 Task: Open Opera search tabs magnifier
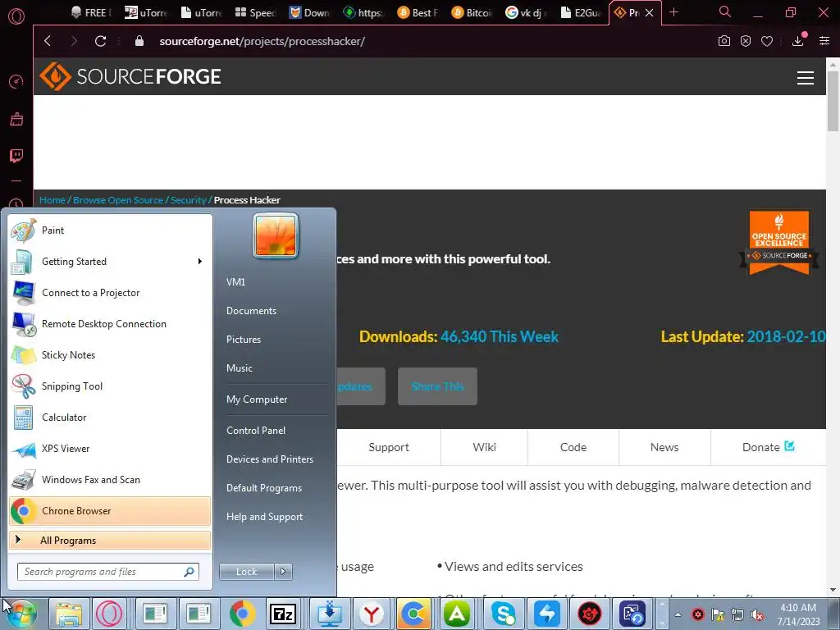724,11
